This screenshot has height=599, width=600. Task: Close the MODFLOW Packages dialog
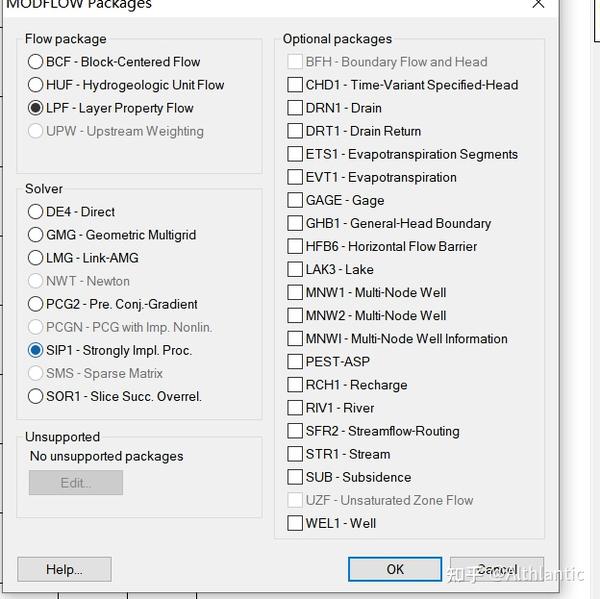coord(538,4)
